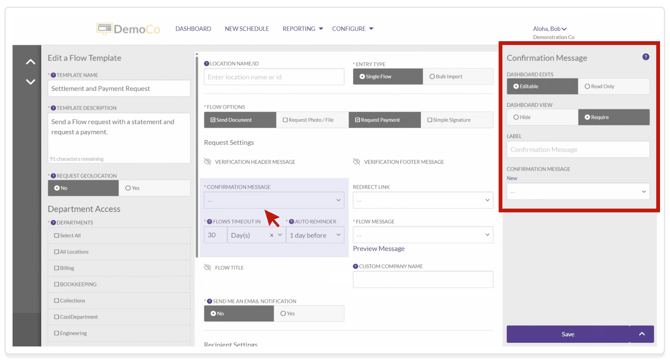Open the Aloha, Bob user menu
The height and width of the screenshot is (364, 670).
550,29
